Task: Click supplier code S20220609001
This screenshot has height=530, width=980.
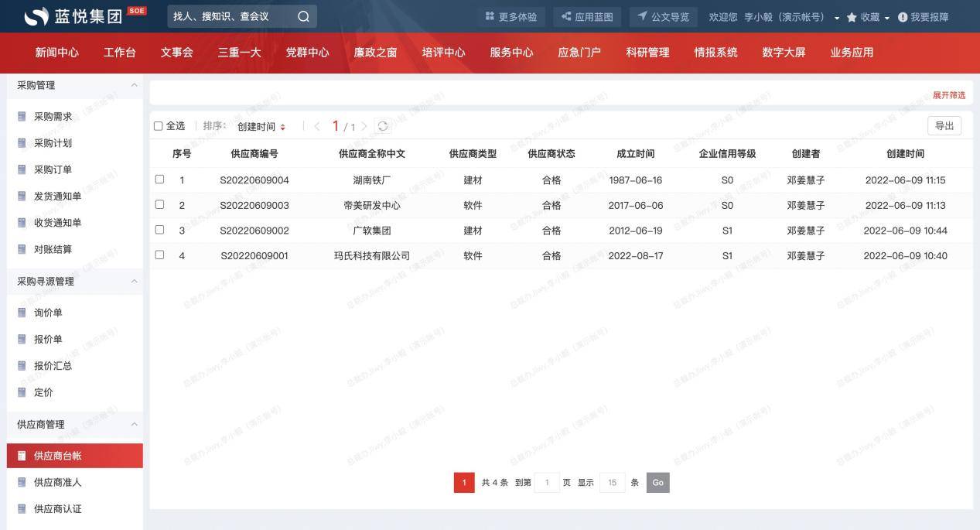Action: [x=254, y=256]
